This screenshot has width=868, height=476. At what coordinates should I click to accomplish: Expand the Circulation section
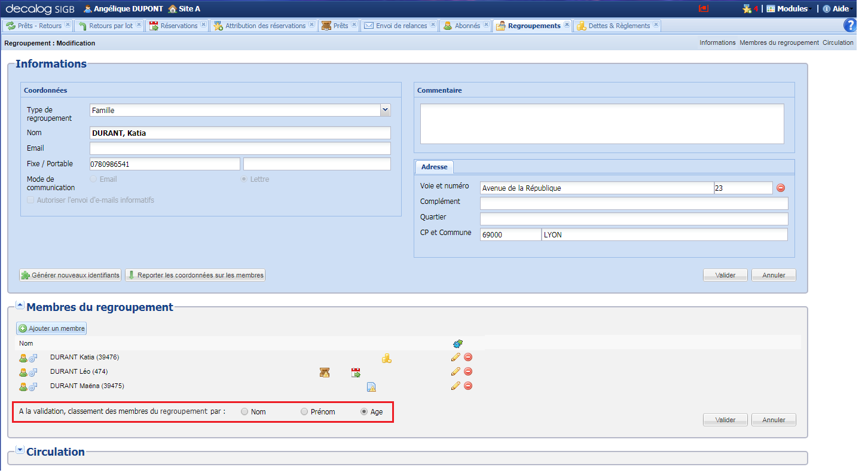click(20, 450)
